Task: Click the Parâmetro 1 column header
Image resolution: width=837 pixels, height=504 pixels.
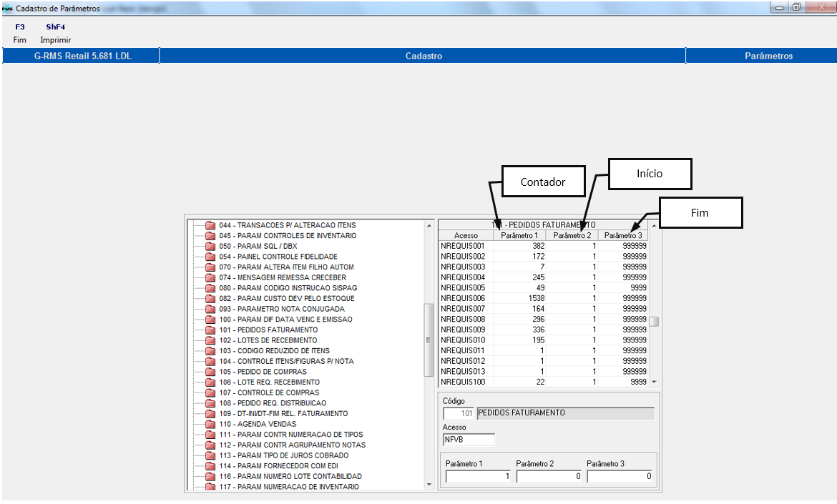Action: coord(519,235)
